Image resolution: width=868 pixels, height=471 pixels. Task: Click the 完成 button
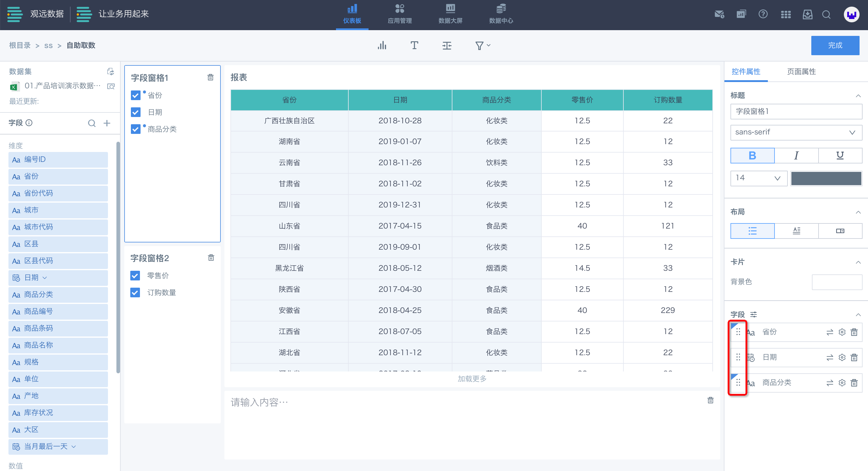835,46
